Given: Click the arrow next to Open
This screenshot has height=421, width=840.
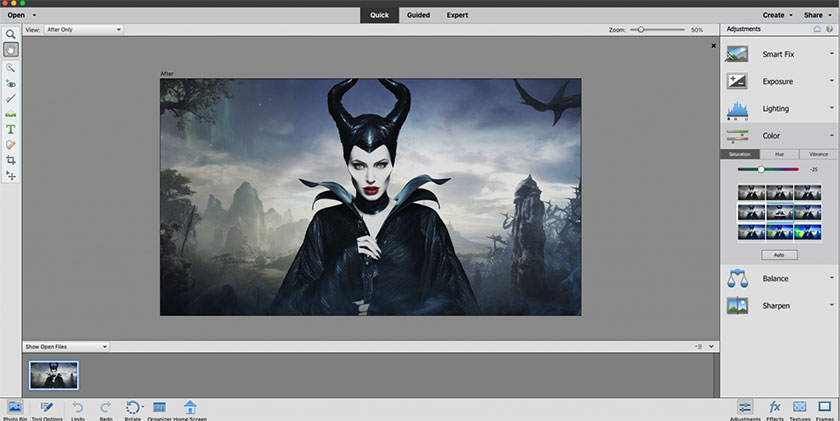Looking at the screenshot, I should pyautogui.click(x=35, y=16).
